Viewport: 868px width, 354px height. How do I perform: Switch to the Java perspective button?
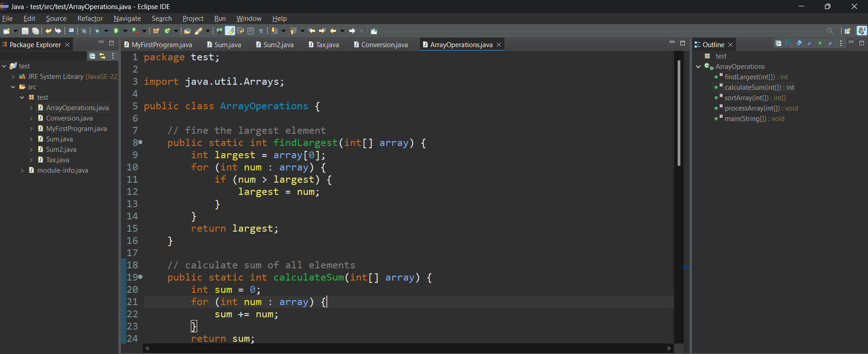861,31
